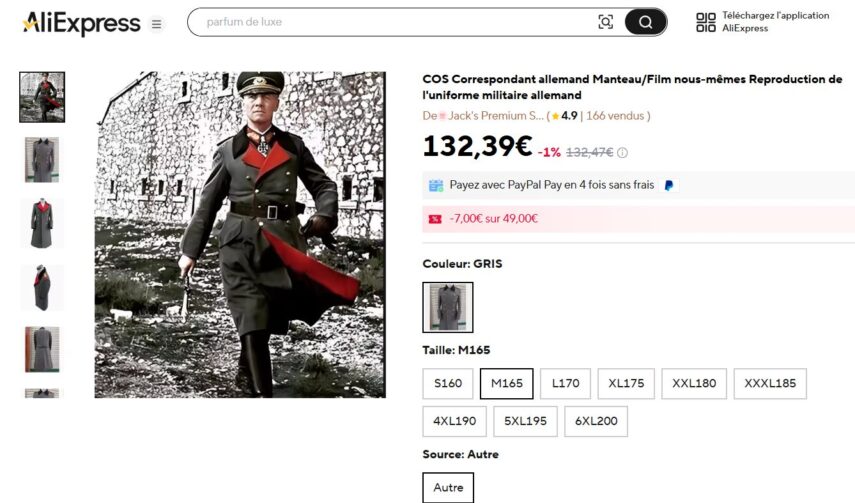Click the AliExpress logo
855x503 pixels.
click(81, 23)
